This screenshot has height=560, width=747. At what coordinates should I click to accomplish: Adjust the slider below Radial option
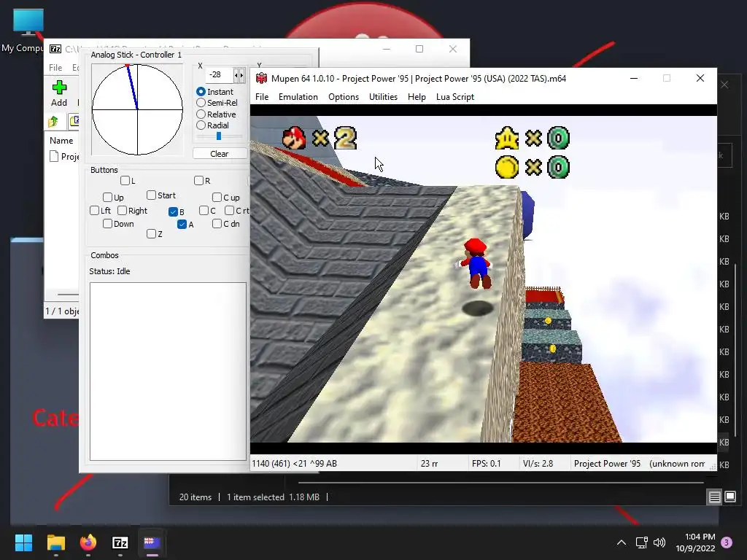click(x=219, y=136)
